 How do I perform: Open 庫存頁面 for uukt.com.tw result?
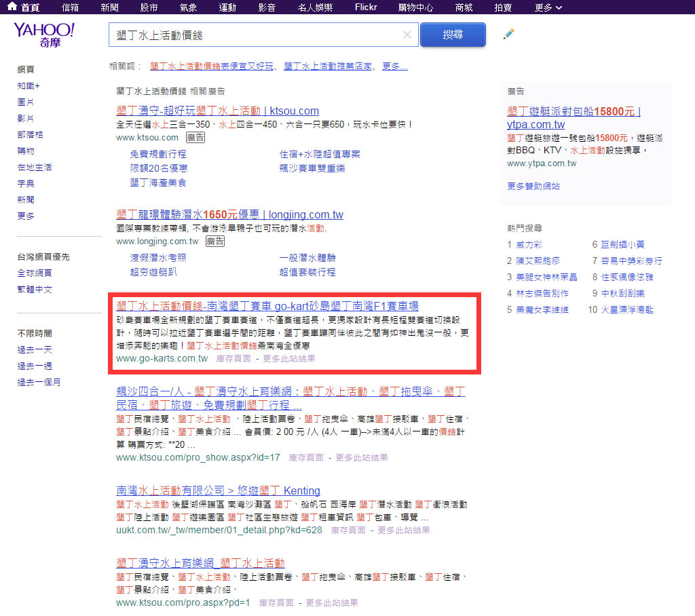pyautogui.click(x=348, y=530)
